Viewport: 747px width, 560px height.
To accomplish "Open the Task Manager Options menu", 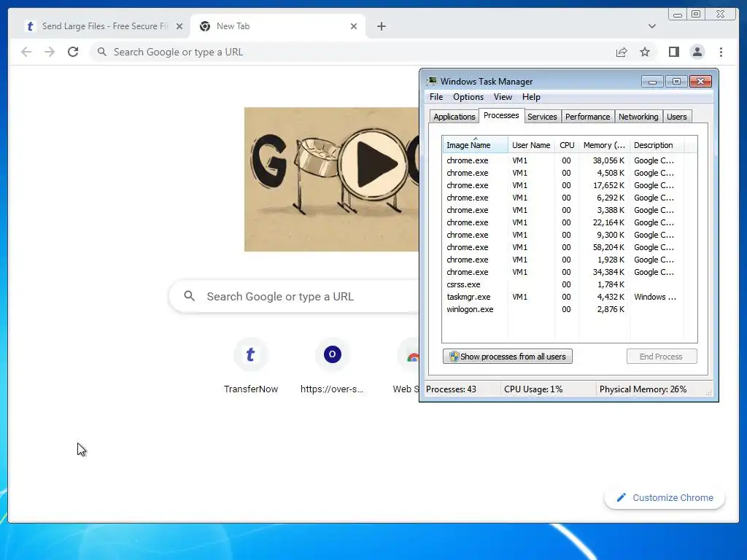I will click(468, 97).
